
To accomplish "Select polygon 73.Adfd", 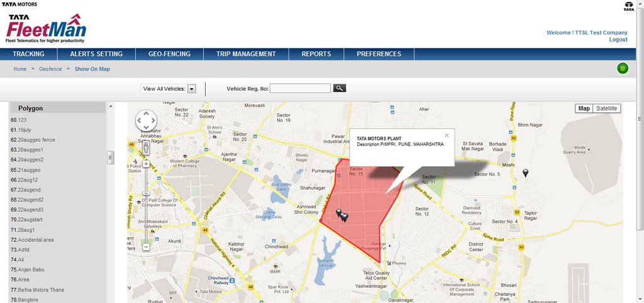I will point(19,249).
